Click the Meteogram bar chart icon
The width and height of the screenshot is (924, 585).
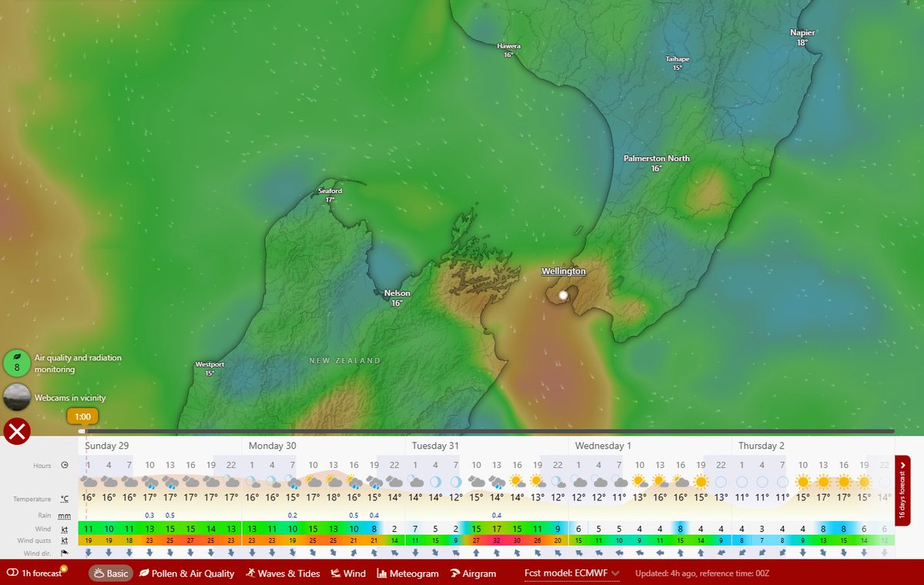pos(382,573)
